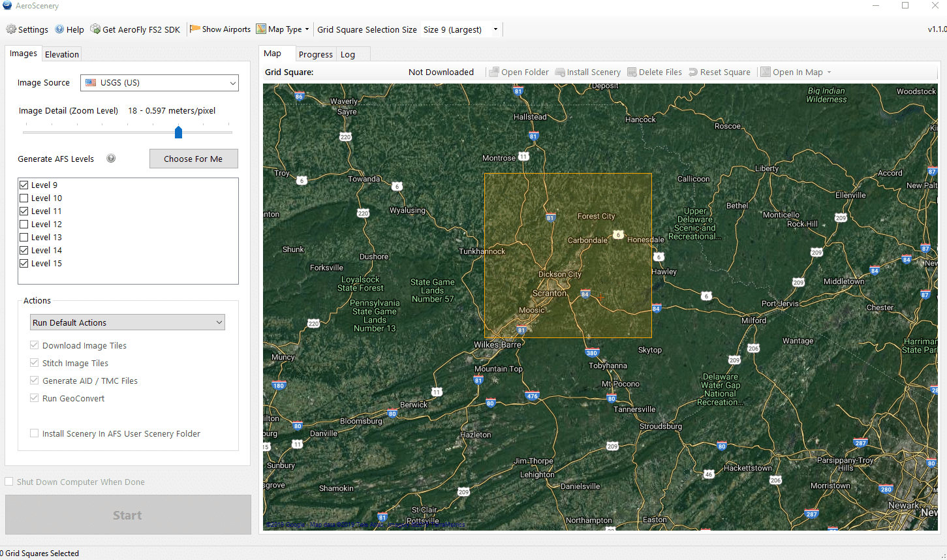Switch to the Progress tab
The width and height of the screenshot is (947, 560).
click(x=316, y=54)
